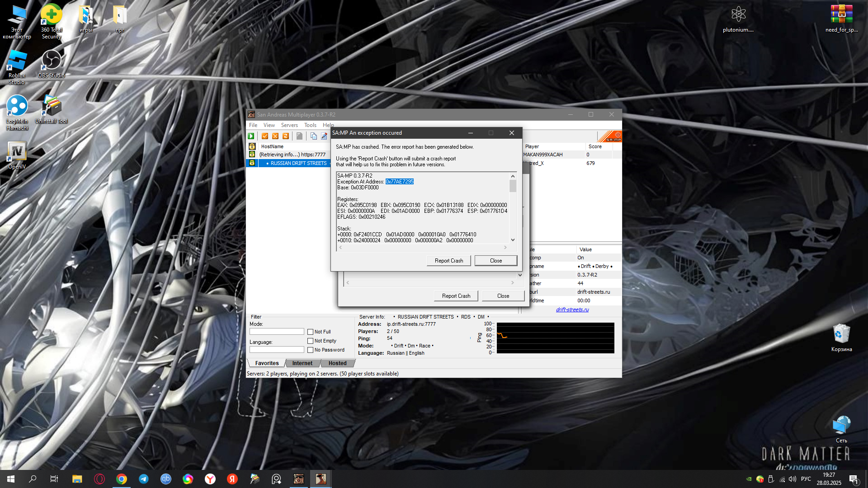Click the padlock icon beside Retrieving info row

point(252,155)
